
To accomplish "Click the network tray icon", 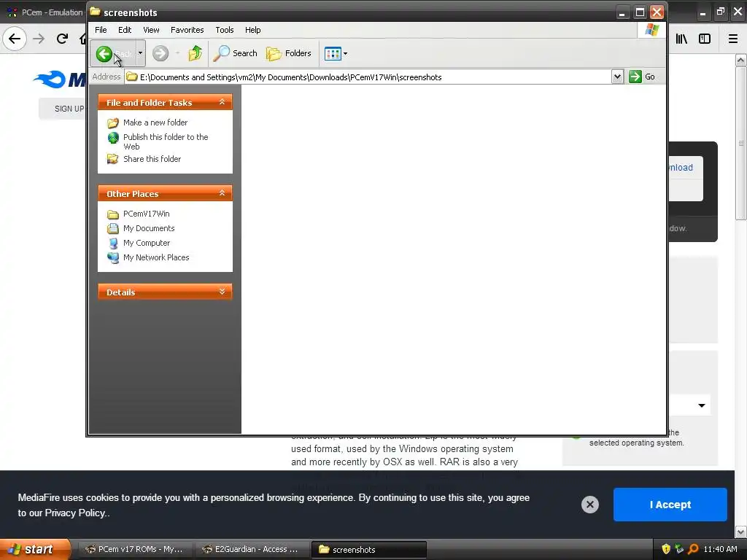I will (x=679, y=549).
